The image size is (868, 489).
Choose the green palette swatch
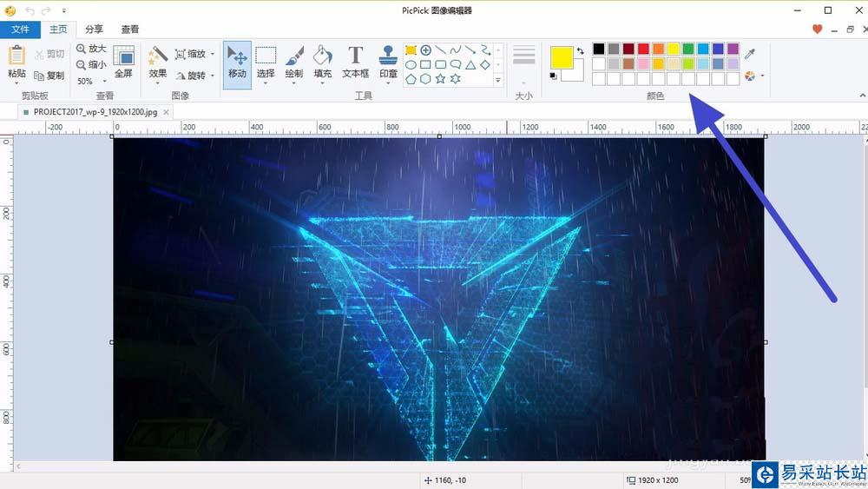tap(688, 49)
